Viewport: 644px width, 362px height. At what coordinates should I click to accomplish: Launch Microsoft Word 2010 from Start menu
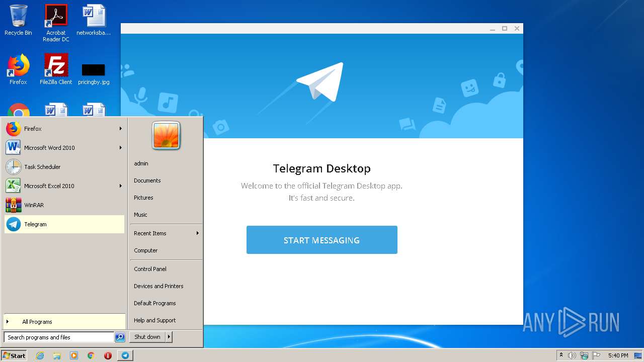(64, 148)
